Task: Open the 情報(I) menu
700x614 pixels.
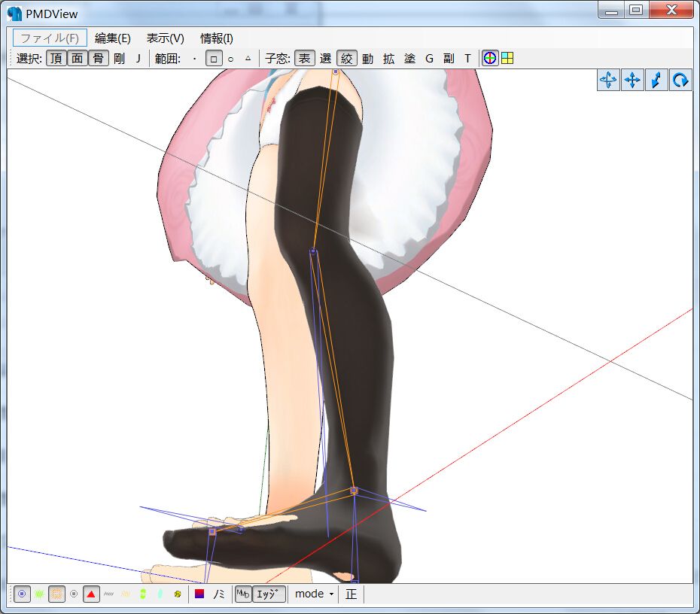Action: [x=216, y=38]
